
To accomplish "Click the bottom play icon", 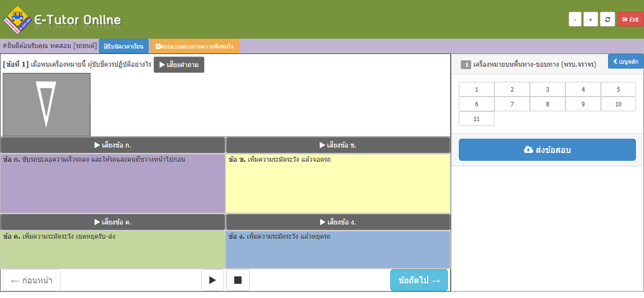I will 213,280.
